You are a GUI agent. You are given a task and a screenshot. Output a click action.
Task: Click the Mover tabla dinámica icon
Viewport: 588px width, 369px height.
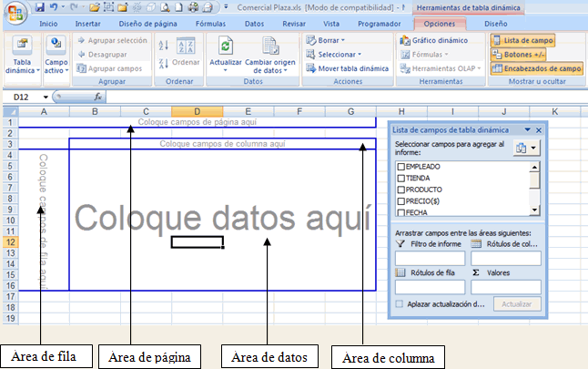(311, 68)
